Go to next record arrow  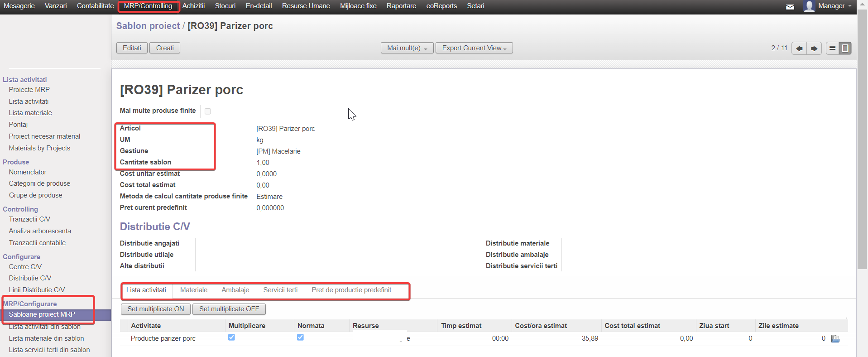coord(814,48)
